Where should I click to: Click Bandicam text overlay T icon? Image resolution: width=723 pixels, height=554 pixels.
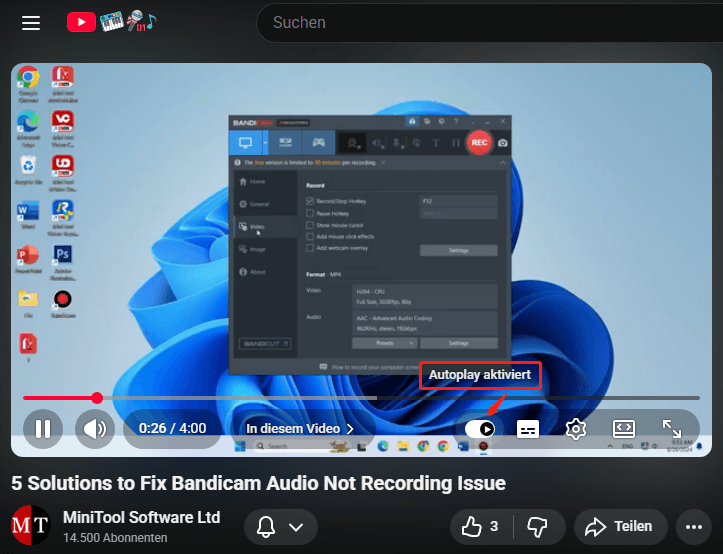pos(435,143)
